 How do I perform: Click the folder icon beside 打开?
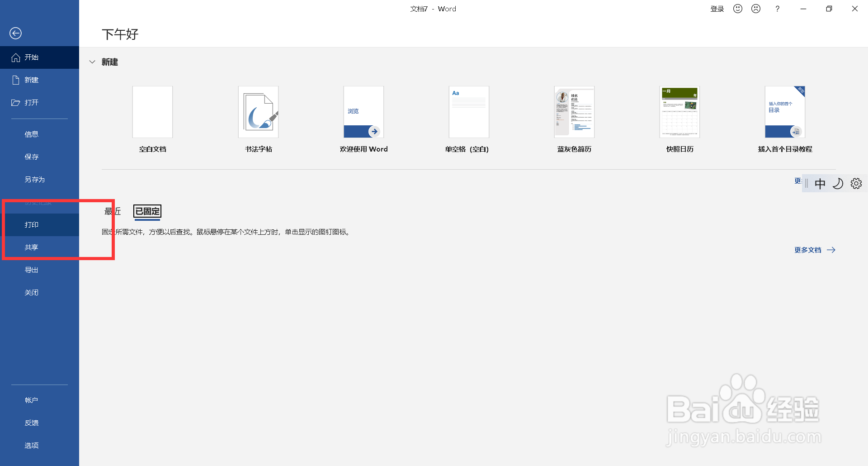pyautogui.click(x=16, y=103)
